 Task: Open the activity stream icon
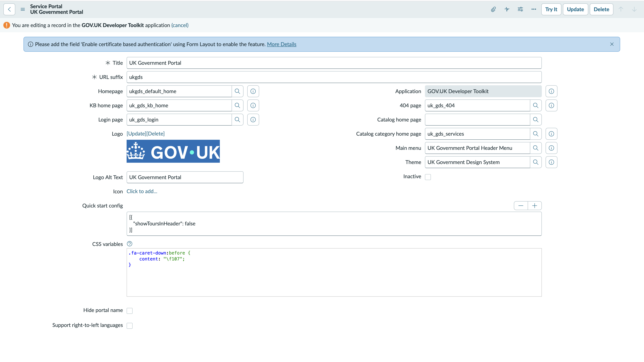(507, 9)
